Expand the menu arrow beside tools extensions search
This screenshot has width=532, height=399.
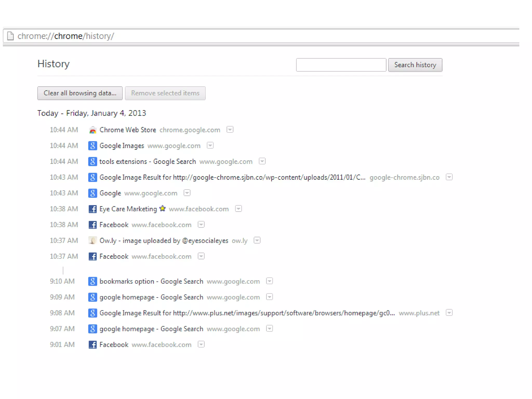coord(262,161)
